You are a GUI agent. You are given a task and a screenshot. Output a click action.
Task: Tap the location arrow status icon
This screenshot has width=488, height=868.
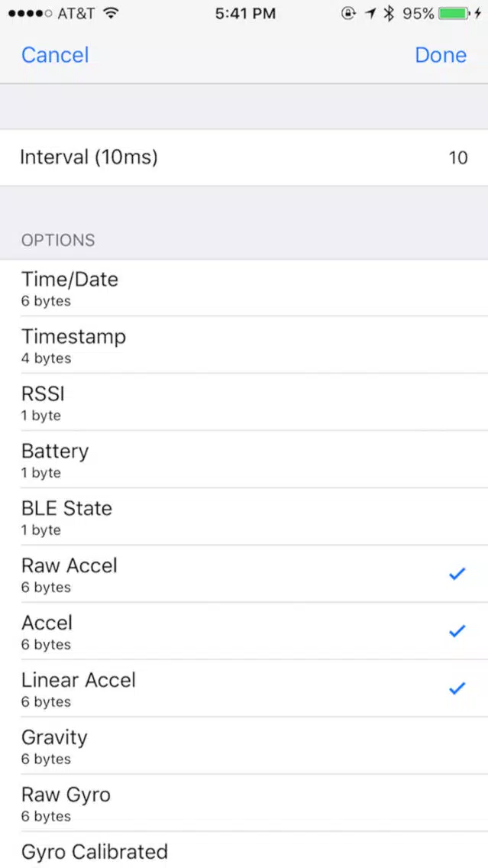(370, 14)
